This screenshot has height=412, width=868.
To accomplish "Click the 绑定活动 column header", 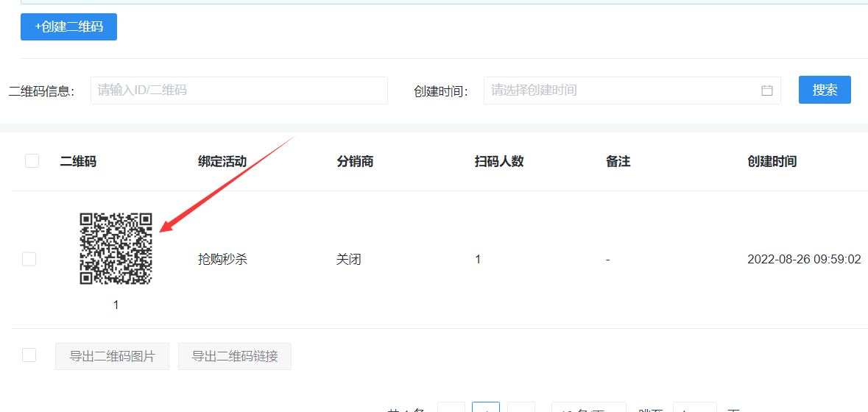I will [x=222, y=161].
